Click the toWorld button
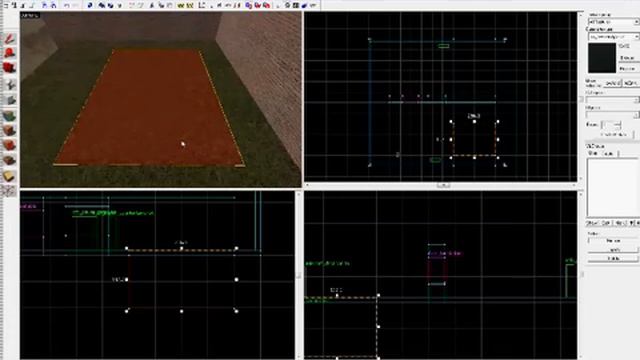This screenshot has width=640, height=360. pos(612,83)
